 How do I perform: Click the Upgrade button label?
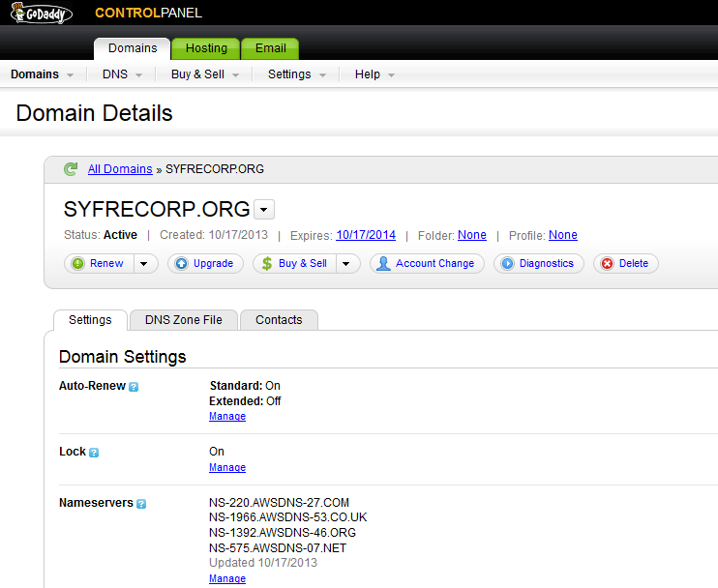(x=214, y=264)
